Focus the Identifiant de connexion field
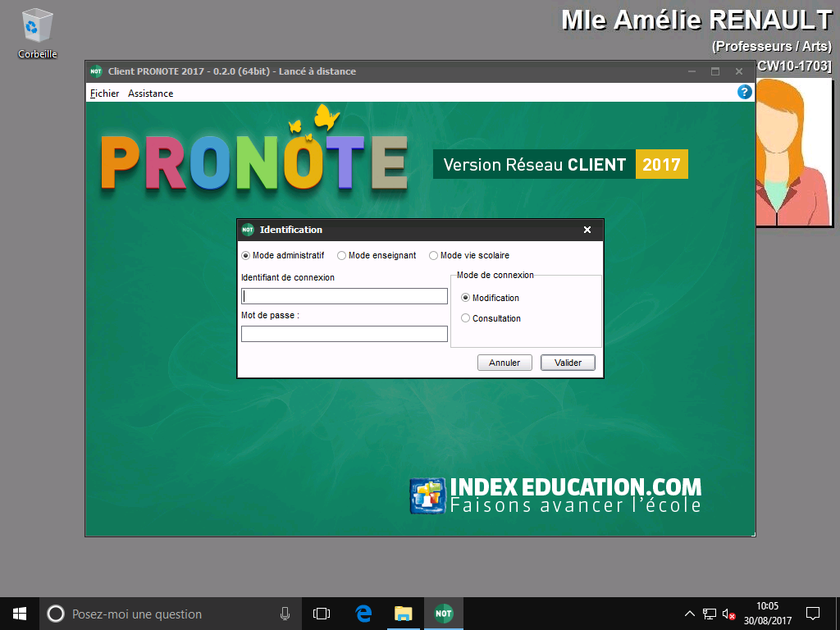The height and width of the screenshot is (630, 840). click(345, 296)
